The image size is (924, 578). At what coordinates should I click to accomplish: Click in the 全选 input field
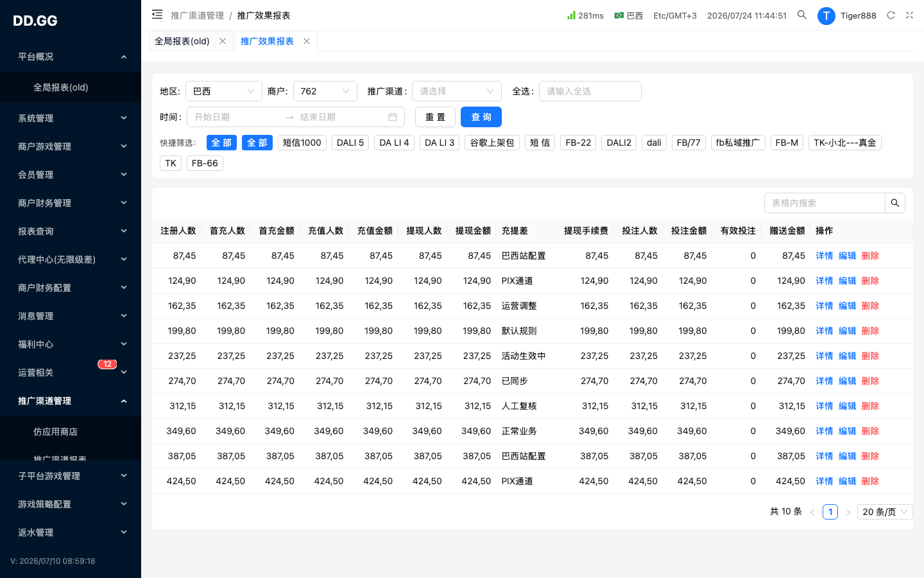tap(590, 91)
